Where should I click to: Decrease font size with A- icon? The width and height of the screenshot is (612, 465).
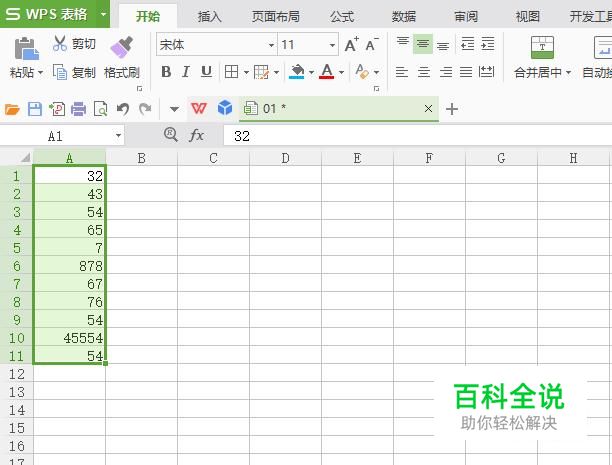tap(372, 45)
